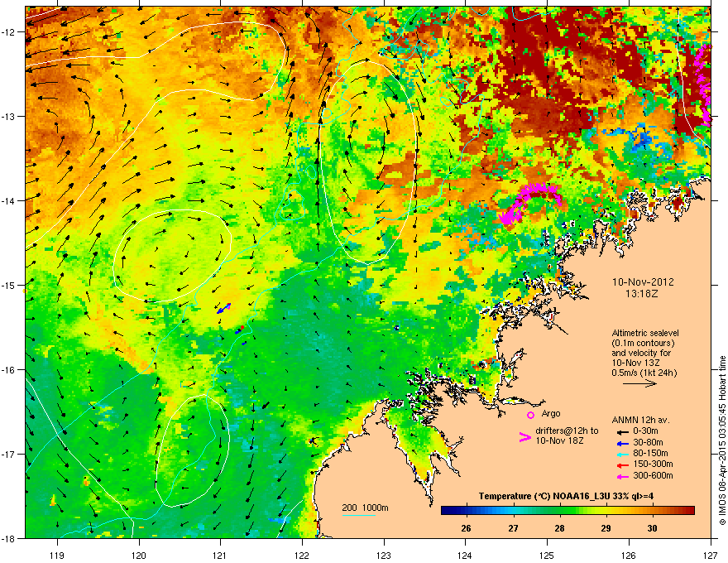Click the 0.5m/s velocity scale arrow
Image resolution: width=728 pixels, height=563 pixels.
pos(639,383)
